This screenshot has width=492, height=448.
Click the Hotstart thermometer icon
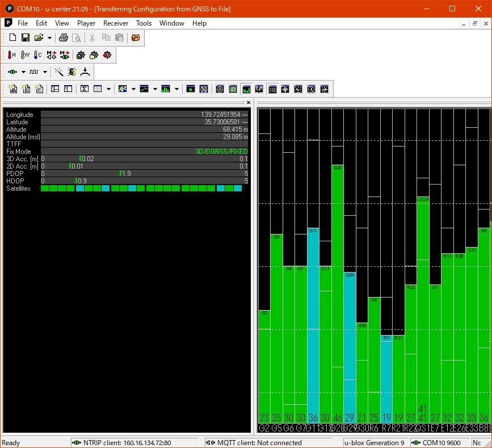pos(12,55)
